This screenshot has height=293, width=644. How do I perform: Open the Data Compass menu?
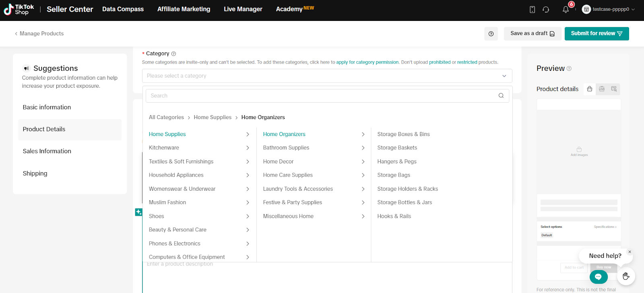coord(123,9)
